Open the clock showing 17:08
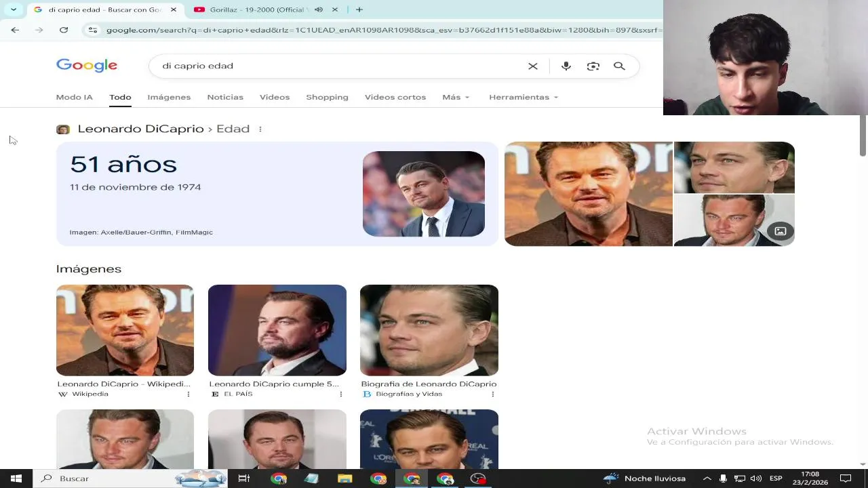Viewport: 868px width, 488px height. (x=810, y=479)
